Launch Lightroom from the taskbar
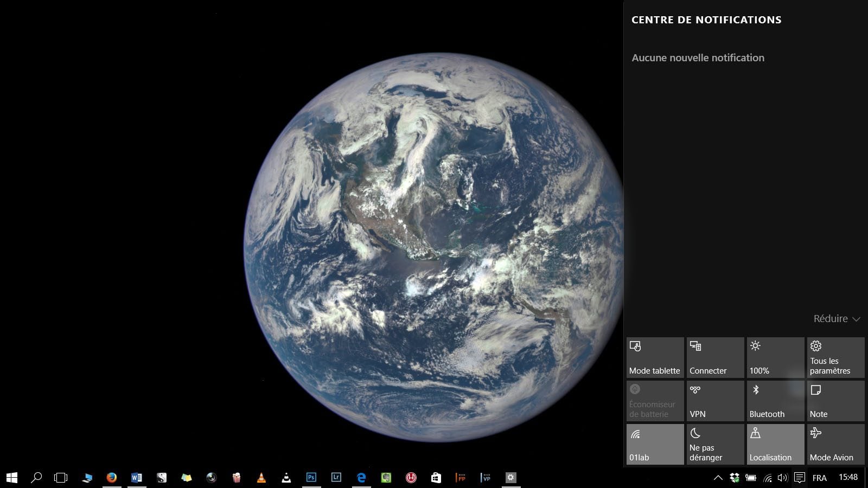 tap(336, 478)
